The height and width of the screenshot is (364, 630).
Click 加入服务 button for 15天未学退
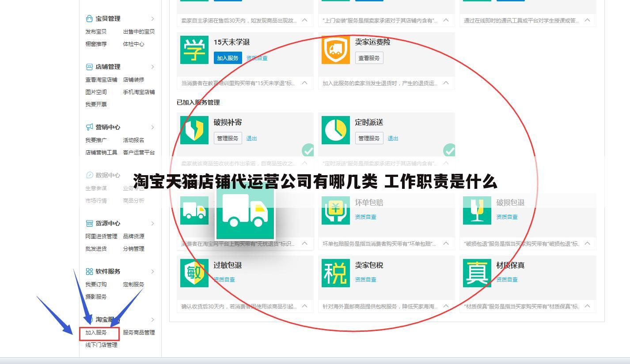tap(228, 58)
